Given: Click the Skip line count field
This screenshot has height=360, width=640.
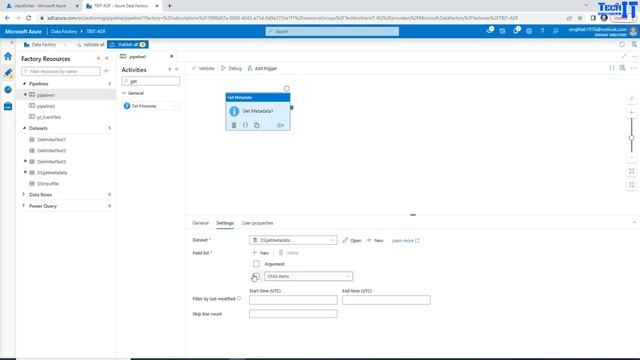Looking at the screenshot, I should click(x=293, y=314).
